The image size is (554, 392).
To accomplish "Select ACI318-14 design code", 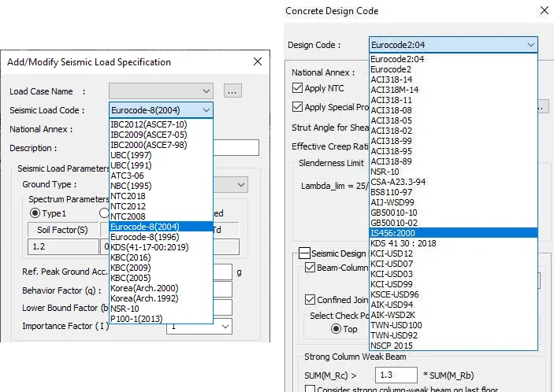I will (453, 80).
